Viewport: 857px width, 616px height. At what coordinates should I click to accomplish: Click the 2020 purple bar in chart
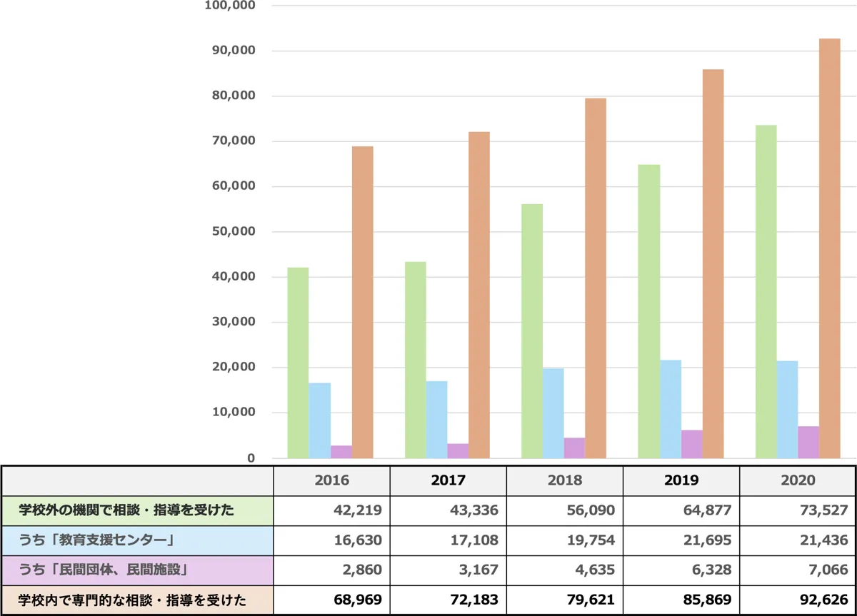(x=809, y=443)
